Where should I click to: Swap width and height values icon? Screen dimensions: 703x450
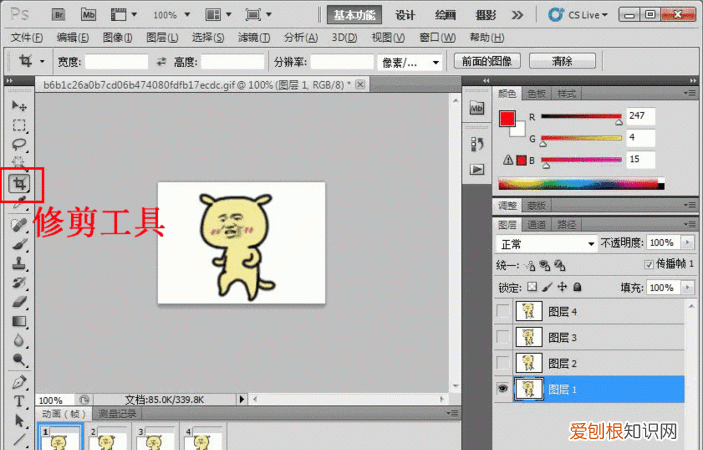click(162, 62)
